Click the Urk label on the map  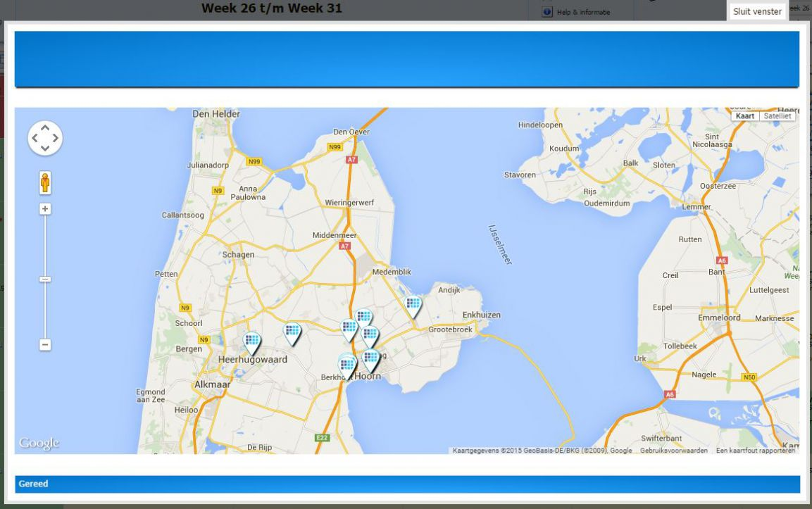(640, 358)
